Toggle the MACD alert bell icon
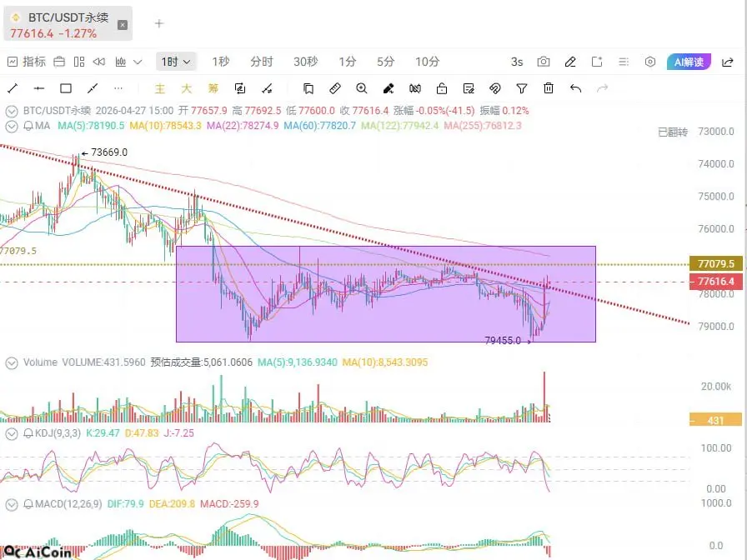 [28, 504]
